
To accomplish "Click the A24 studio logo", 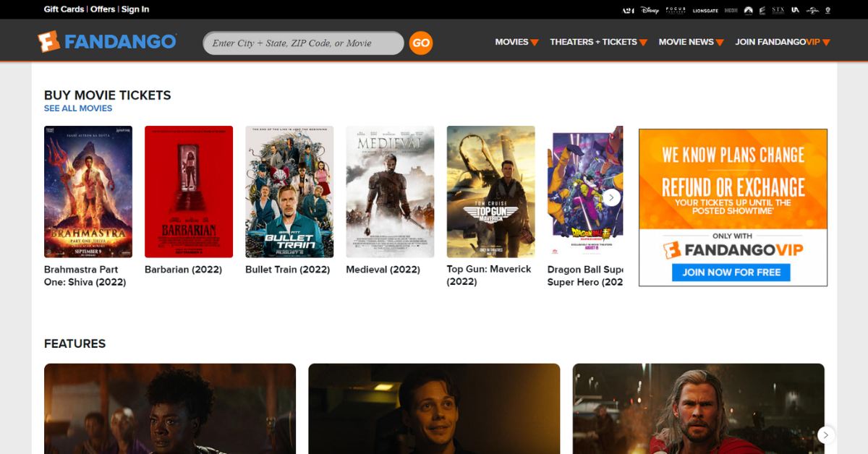I will (628, 10).
